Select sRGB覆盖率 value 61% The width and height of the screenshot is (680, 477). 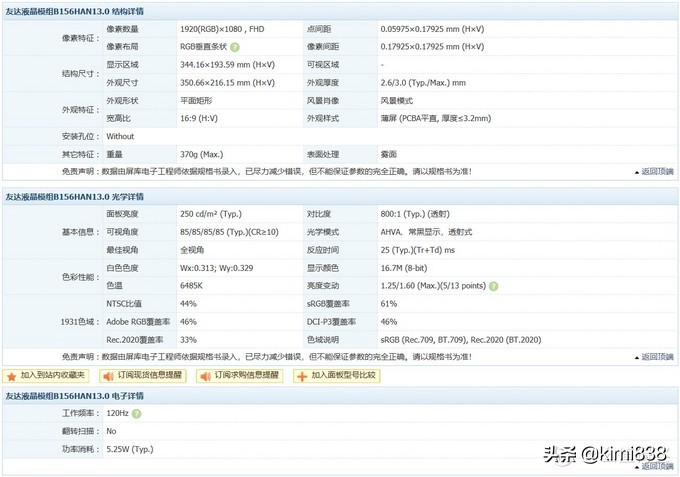click(x=389, y=304)
